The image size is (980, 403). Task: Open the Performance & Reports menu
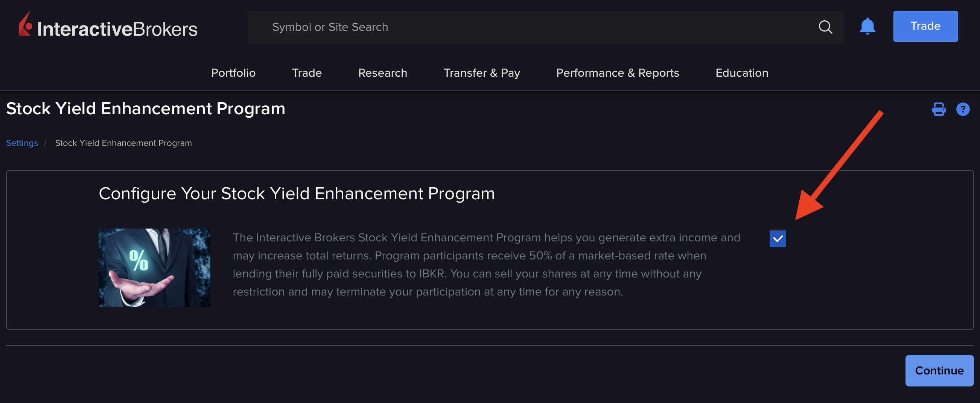617,73
